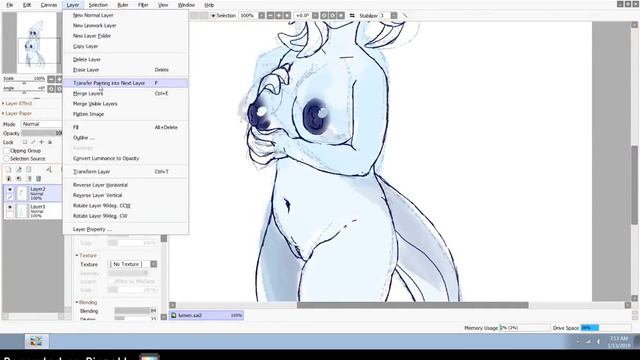Image resolution: width=640 pixels, height=360 pixels.
Task: Click Reverse Layer Horizontal entry
Action: point(125,185)
